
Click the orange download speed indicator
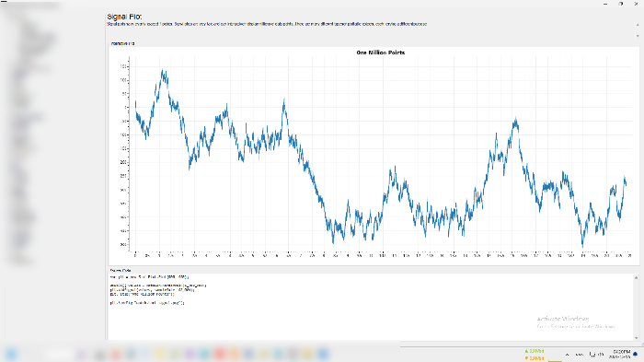535,358
